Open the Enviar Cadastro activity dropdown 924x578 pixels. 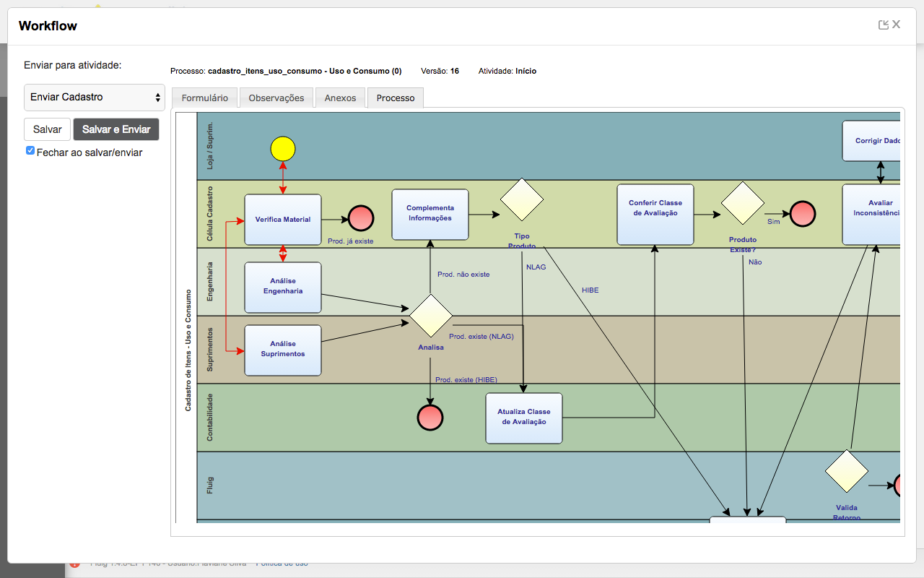(95, 97)
